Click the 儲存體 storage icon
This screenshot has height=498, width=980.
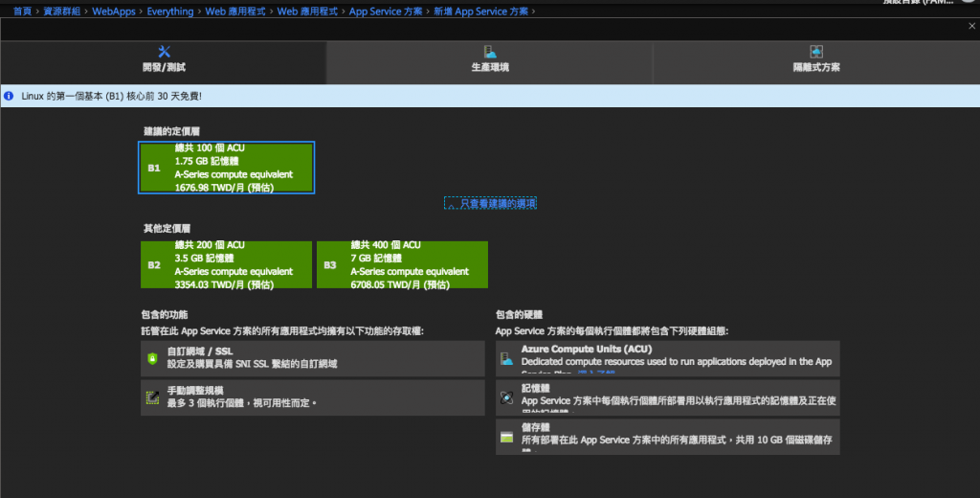[x=507, y=437]
